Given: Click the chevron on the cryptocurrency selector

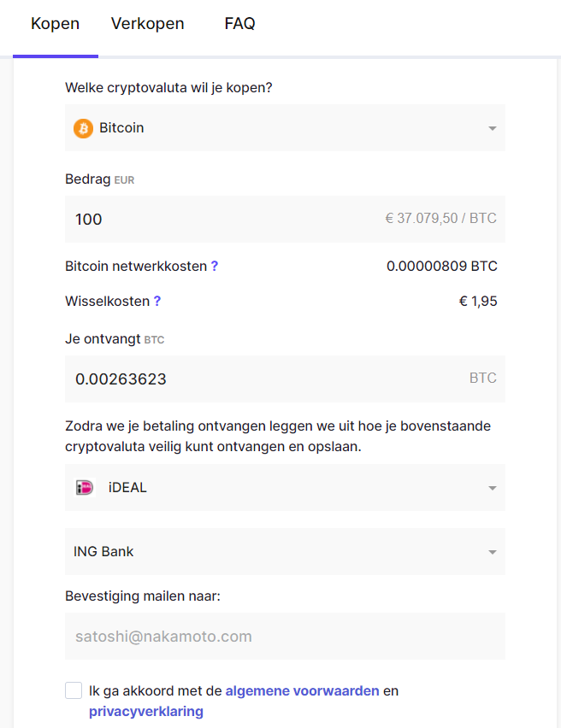Looking at the screenshot, I should coord(492,128).
